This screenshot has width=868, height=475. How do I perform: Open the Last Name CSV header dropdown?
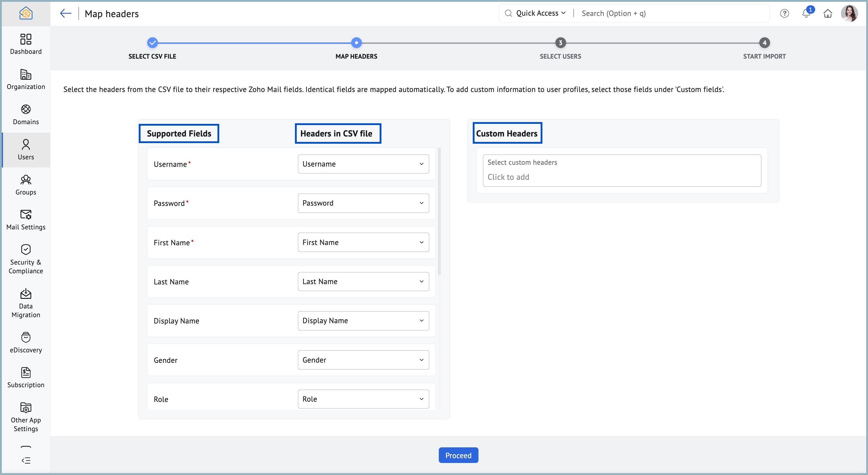(x=363, y=281)
